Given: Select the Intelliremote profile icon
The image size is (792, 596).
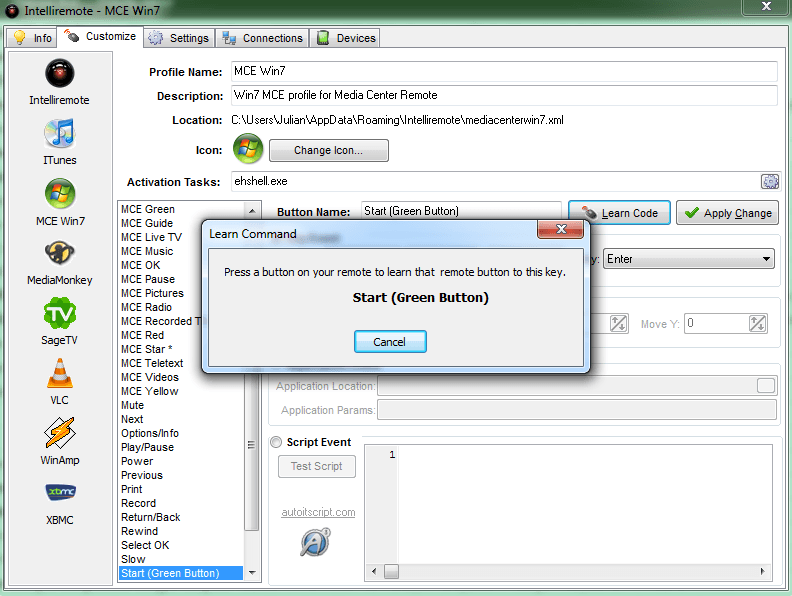Looking at the screenshot, I should tap(60, 74).
